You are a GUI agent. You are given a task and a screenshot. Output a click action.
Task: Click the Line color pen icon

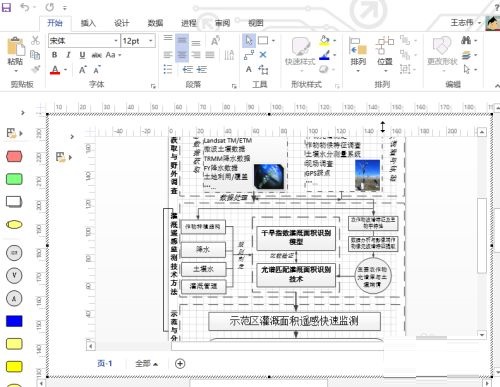(x=324, y=55)
